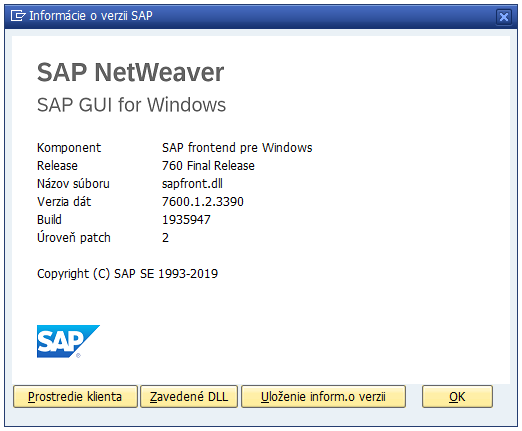Click the title text 'Informácie o verzii SAP'
The width and height of the screenshot is (522, 431).
pyautogui.click(x=91, y=16)
